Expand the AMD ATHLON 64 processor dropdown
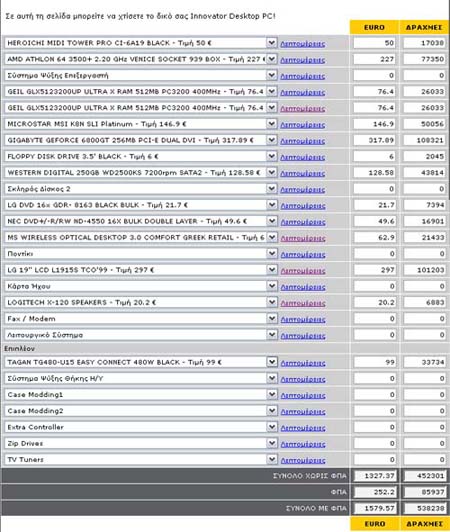Image resolution: width=450 pixels, height=532 pixels. click(x=141, y=59)
